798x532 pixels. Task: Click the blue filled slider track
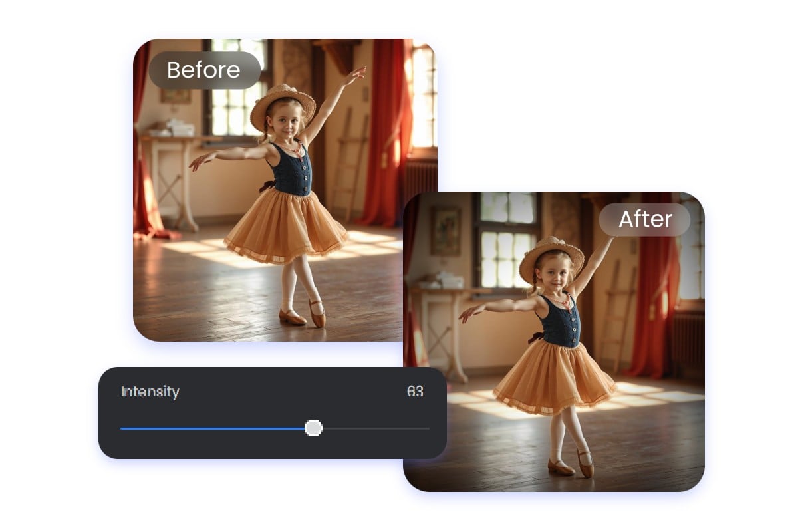pos(213,428)
